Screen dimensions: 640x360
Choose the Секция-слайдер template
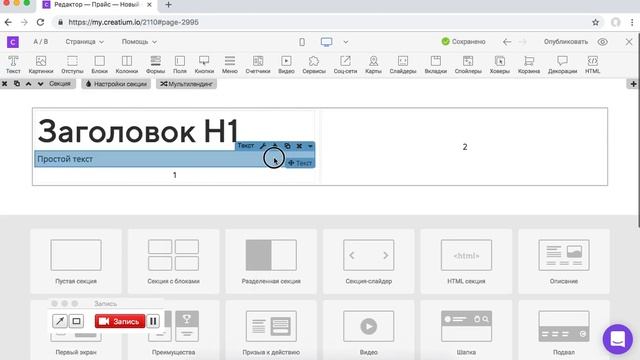click(369, 261)
